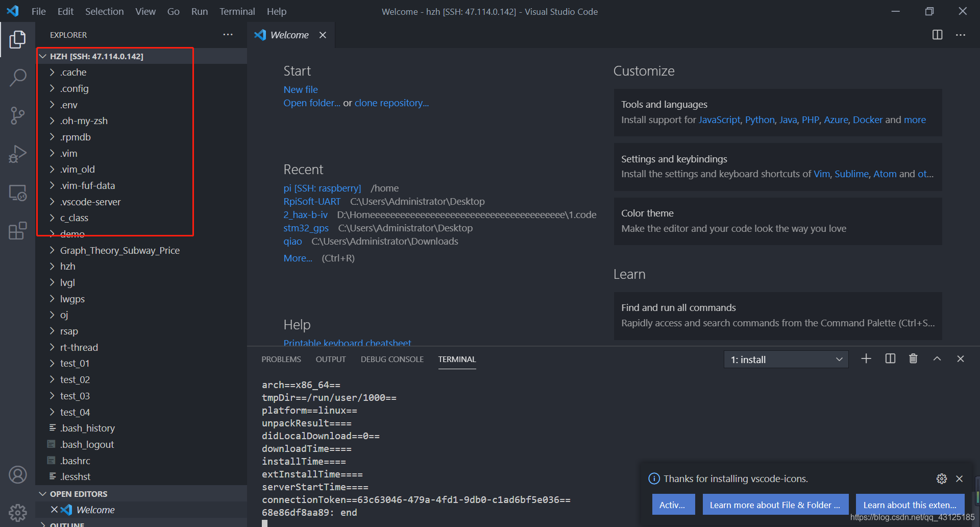This screenshot has width=980, height=527.
Task: Open the .bashrc file
Action: pyautogui.click(x=75, y=461)
